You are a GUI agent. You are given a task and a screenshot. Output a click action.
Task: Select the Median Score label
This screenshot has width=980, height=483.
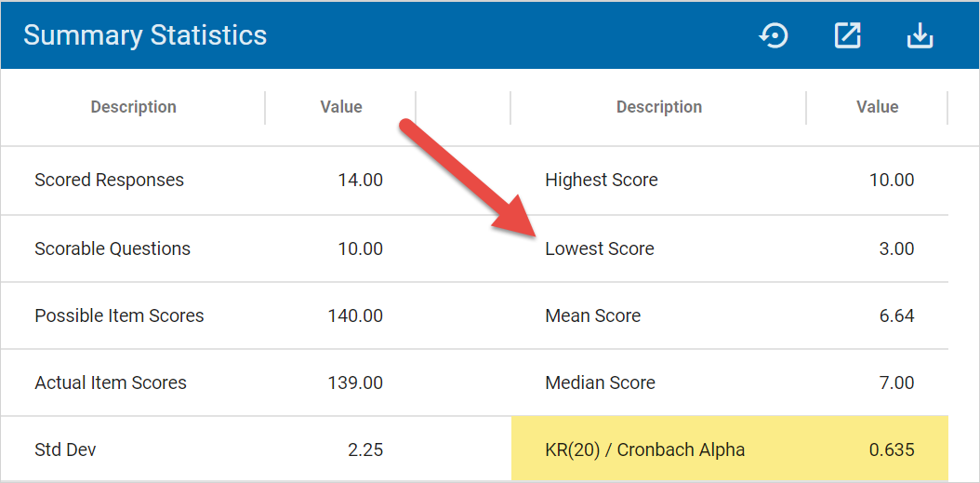coord(600,382)
